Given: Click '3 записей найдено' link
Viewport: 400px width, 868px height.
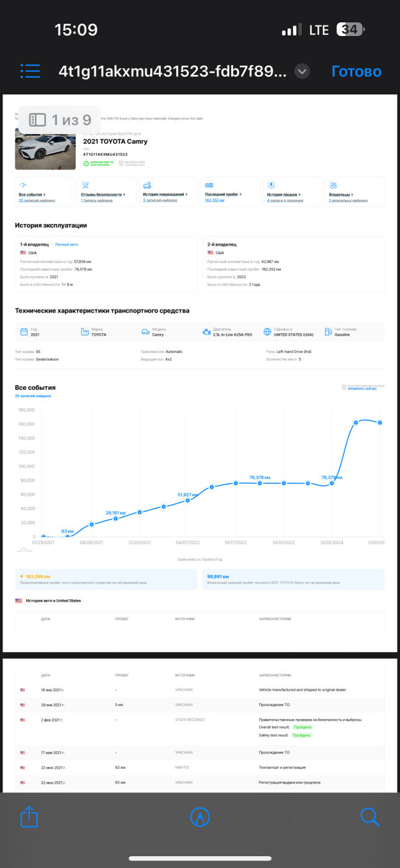Looking at the screenshot, I should point(160,201).
